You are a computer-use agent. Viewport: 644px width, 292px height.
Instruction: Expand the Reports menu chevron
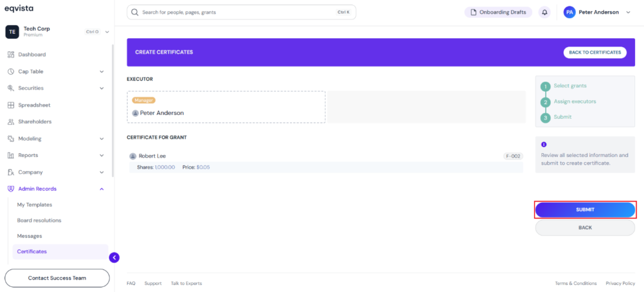pyautogui.click(x=102, y=156)
